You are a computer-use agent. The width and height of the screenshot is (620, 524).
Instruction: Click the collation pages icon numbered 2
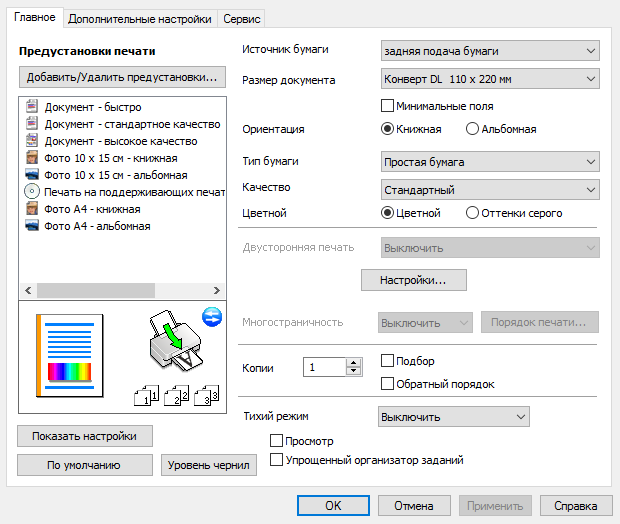pos(177,395)
